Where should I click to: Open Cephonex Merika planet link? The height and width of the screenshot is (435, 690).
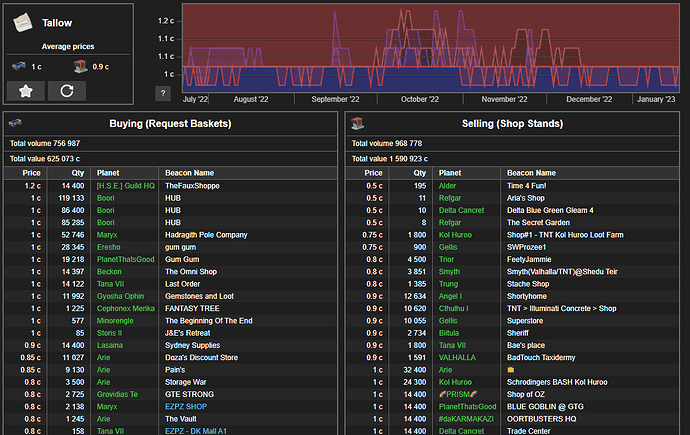126,308
